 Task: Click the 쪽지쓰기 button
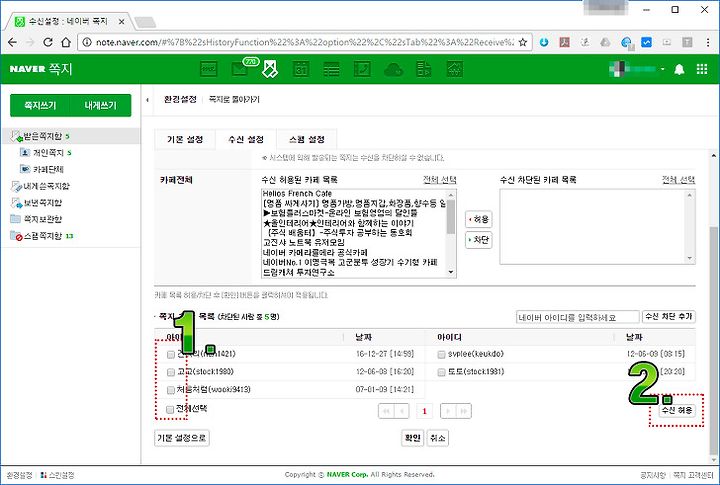pyautogui.click(x=40, y=106)
